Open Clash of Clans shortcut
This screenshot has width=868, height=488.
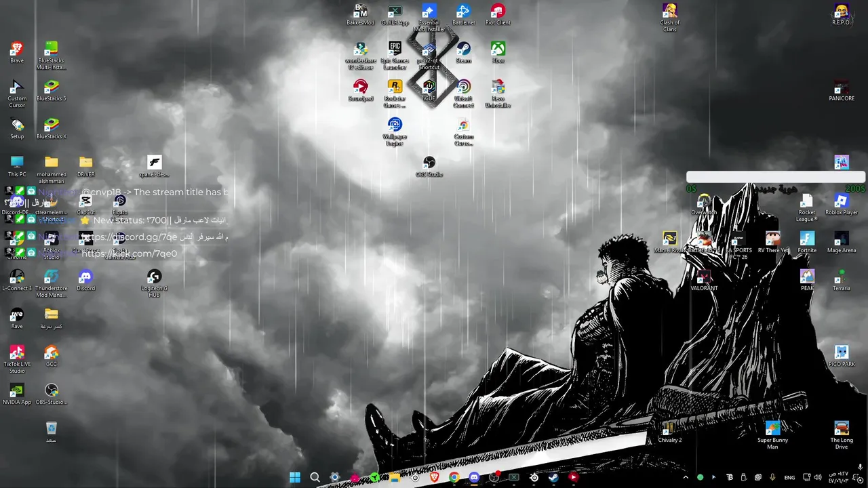(x=670, y=17)
